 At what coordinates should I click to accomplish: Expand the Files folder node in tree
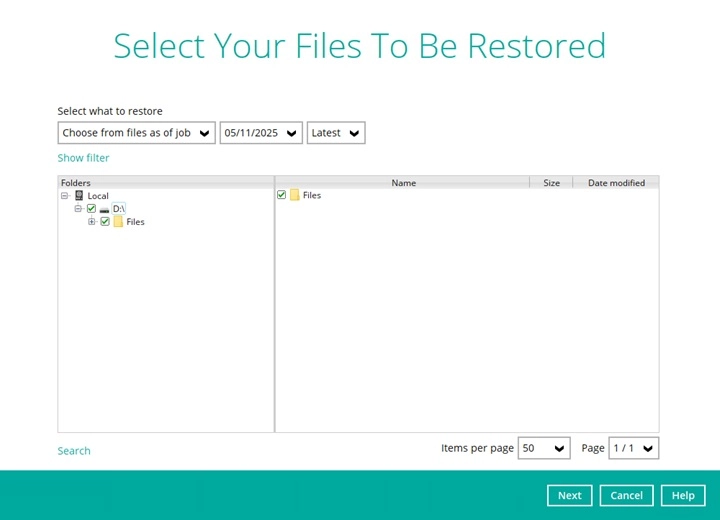(91, 221)
